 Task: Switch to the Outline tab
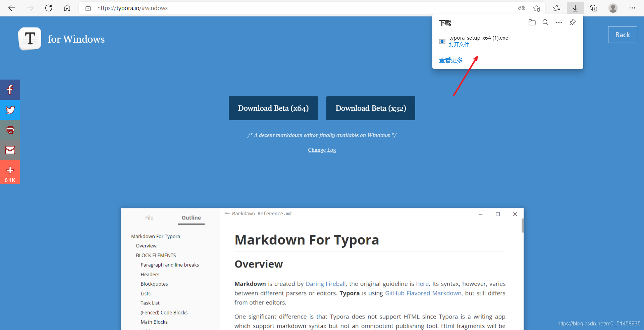click(191, 218)
